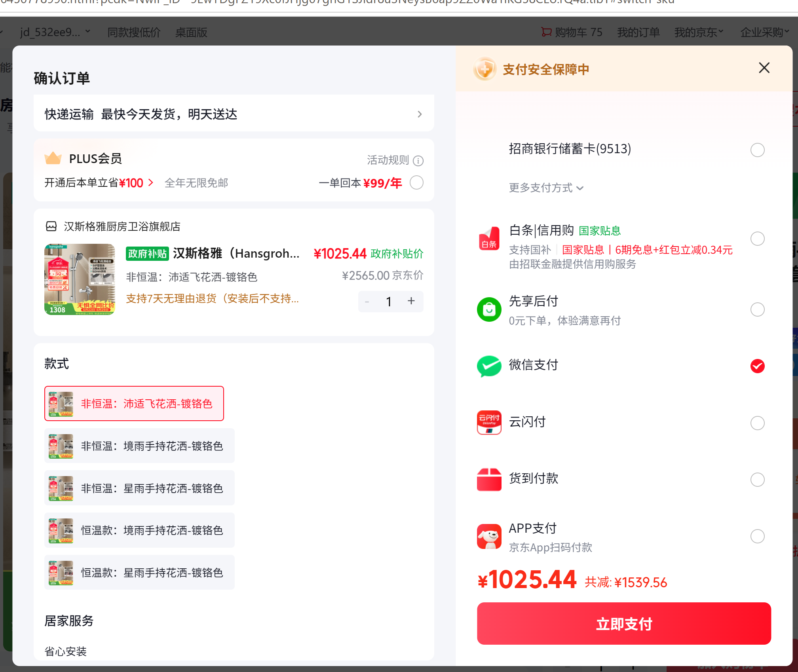
Task: Click 全年无限免邮 PLUS benefit text
Action: pyautogui.click(x=196, y=183)
